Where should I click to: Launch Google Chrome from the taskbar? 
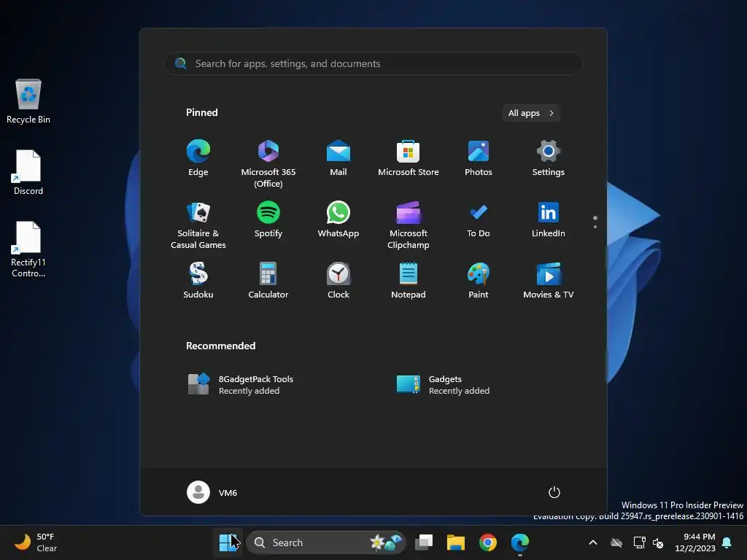click(488, 542)
